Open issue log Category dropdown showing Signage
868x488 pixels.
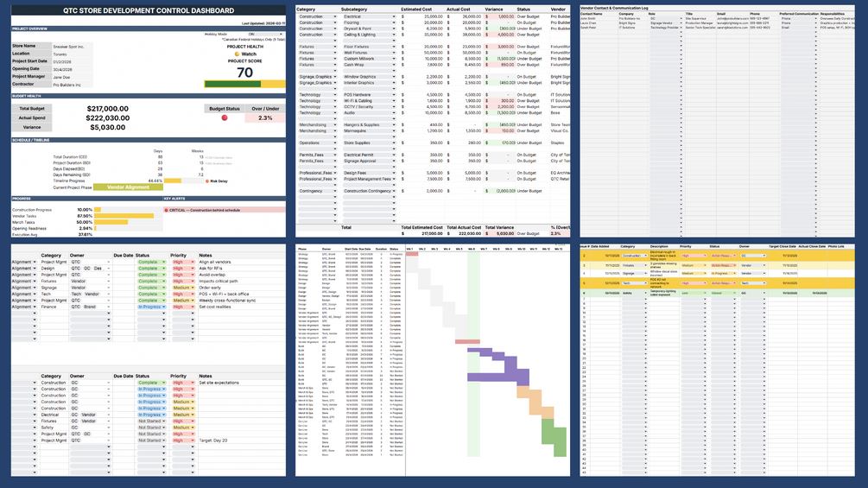click(633, 273)
